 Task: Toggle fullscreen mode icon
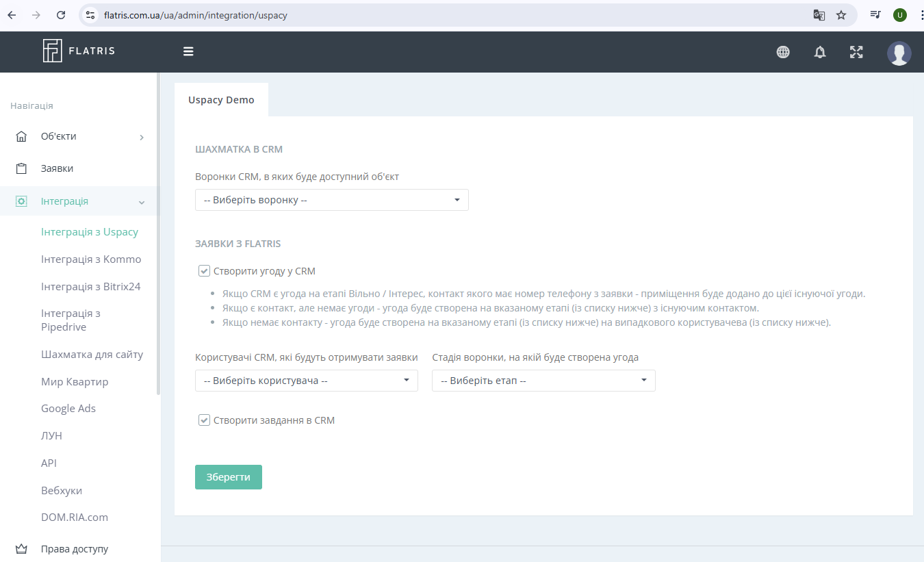coord(856,52)
